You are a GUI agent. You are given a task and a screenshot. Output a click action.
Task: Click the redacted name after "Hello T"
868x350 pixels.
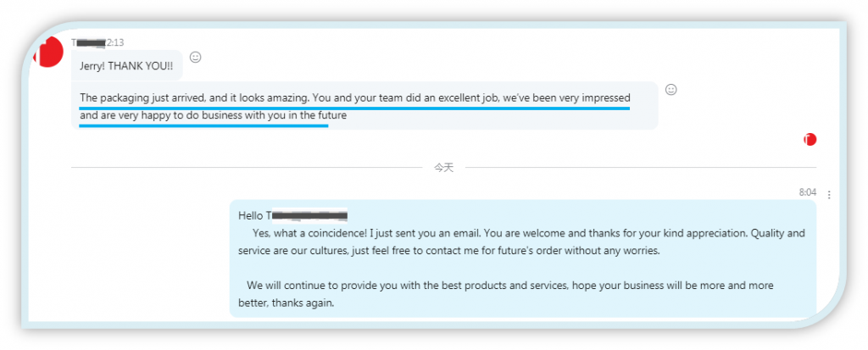click(x=309, y=215)
